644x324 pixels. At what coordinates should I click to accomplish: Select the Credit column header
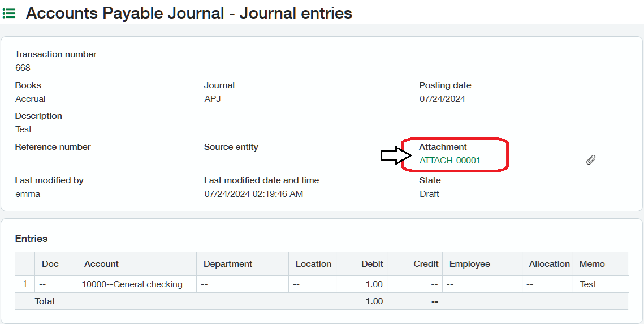click(426, 264)
